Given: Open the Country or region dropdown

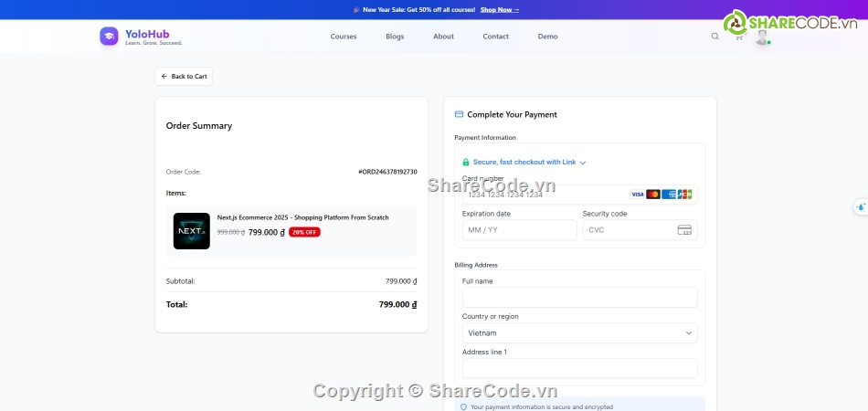Looking at the screenshot, I should [x=579, y=333].
